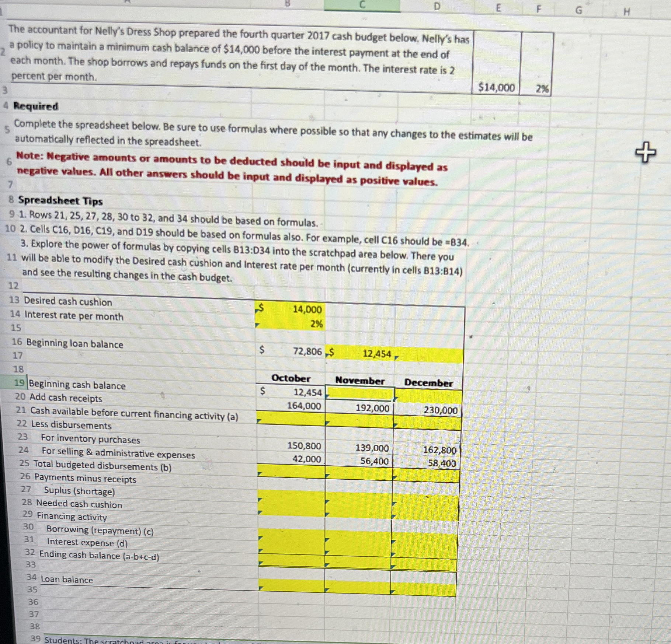Click the Desired cash cushion label
671x644 pixels.
pos(68,301)
